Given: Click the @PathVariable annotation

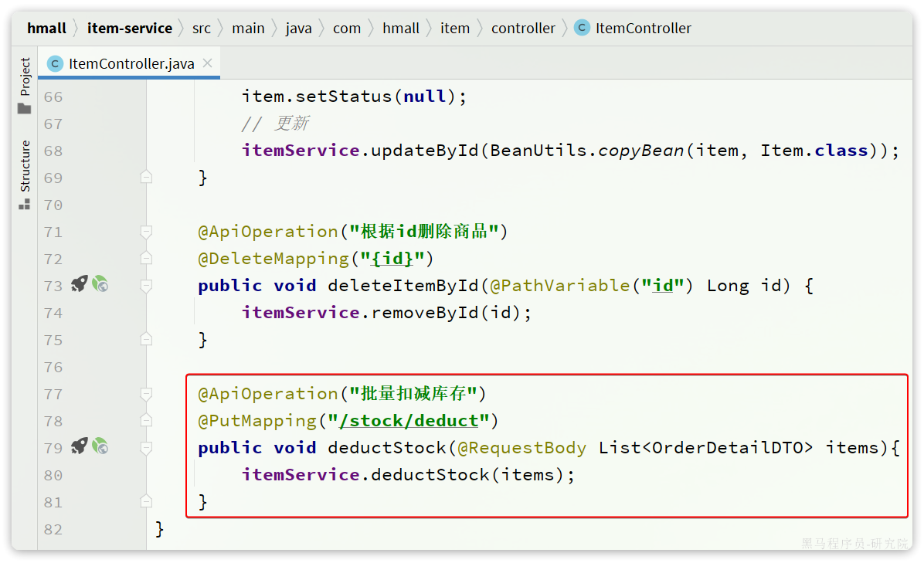Looking at the screenshot, I should (x=560, y=286).
